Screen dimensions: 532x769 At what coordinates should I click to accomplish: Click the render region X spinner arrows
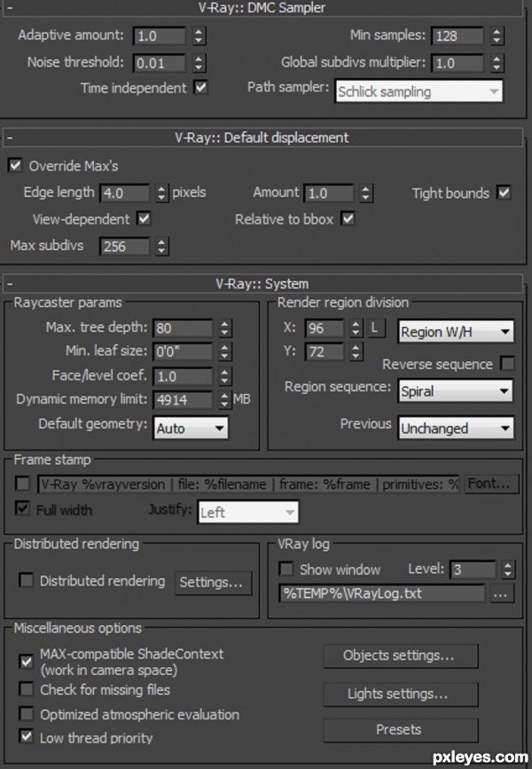click(356, 327)
